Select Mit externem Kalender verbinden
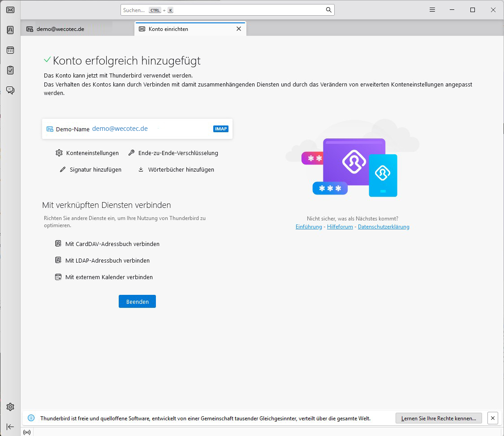The height and width of the screenshot is (436, 504). coord(104,277)
